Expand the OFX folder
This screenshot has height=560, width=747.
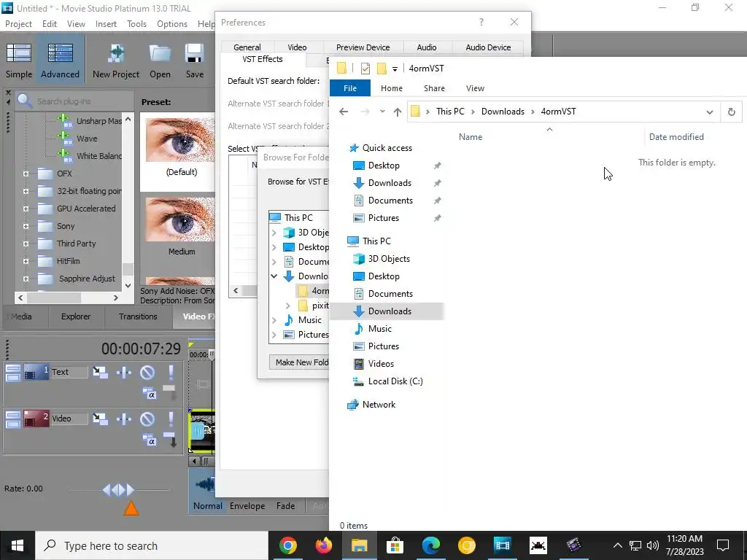pos(26,174)
